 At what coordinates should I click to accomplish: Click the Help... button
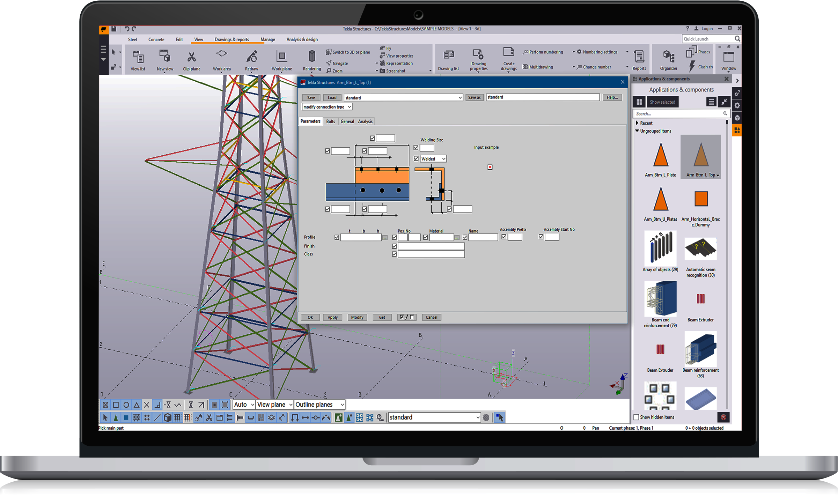(x=612, y=97)
